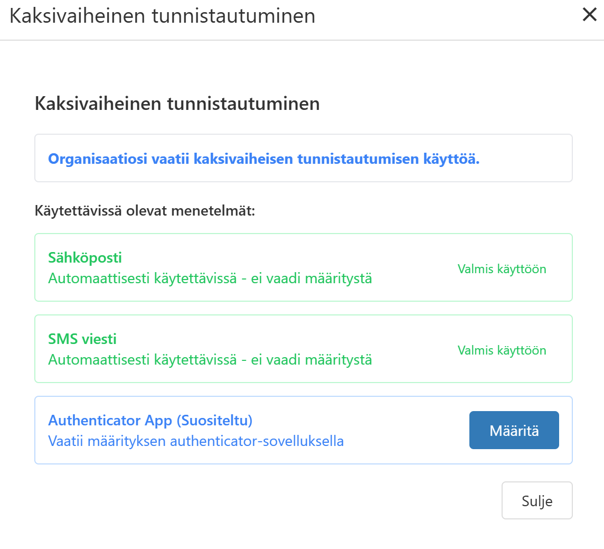Click Valmis käyttöön status beside SMS viesti
Screen dimensions: 604x549
tap(502, 350)
